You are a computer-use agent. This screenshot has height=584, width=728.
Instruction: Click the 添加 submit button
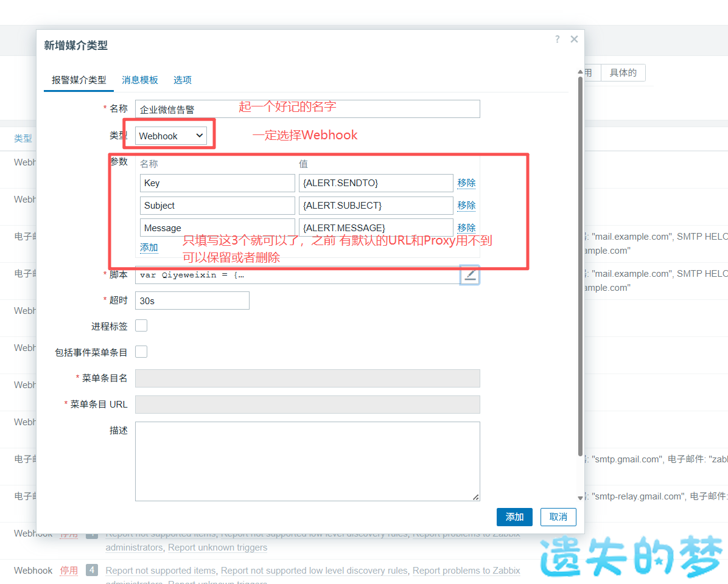click(x=514, y=516)
